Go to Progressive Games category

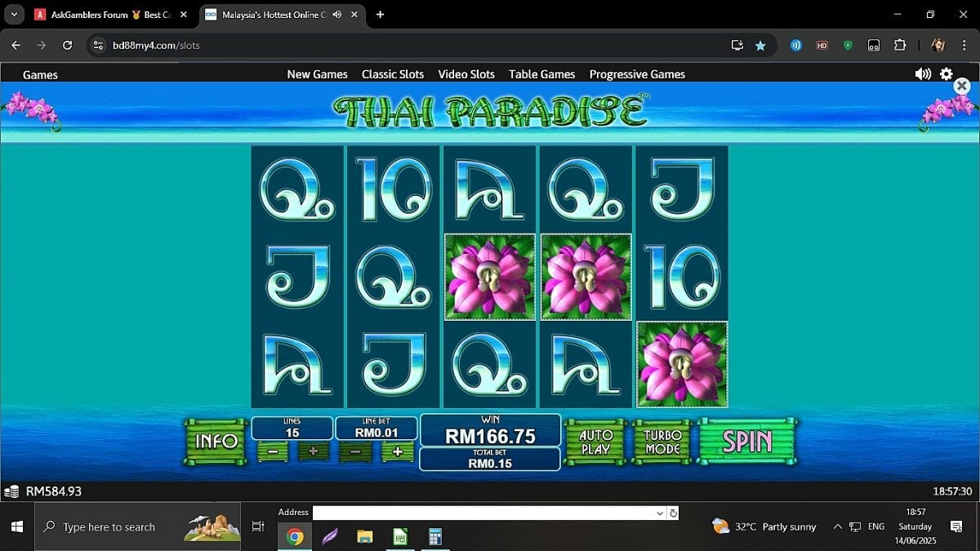tap(637, 74)
